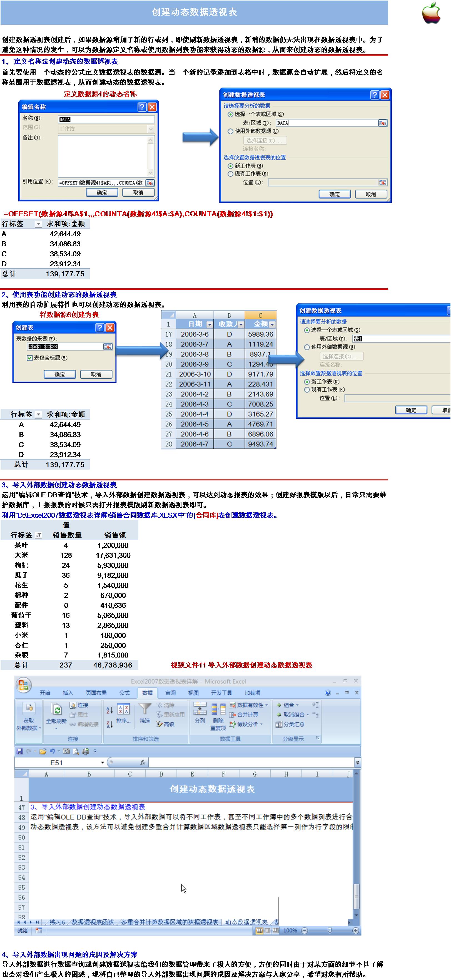Click the range selector icon beside 引用位置 field
The width and height of the screenshot is (451, 980).
tap(150, 183)
